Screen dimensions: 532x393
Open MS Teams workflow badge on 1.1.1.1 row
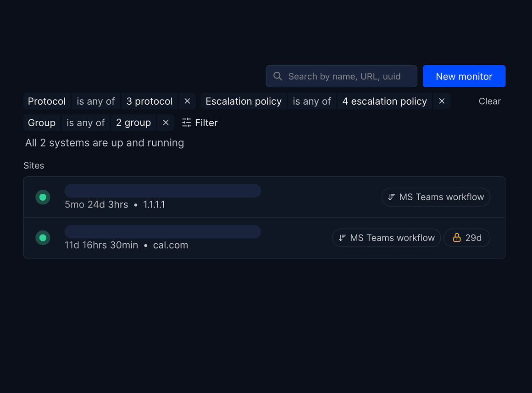[436, 197]
